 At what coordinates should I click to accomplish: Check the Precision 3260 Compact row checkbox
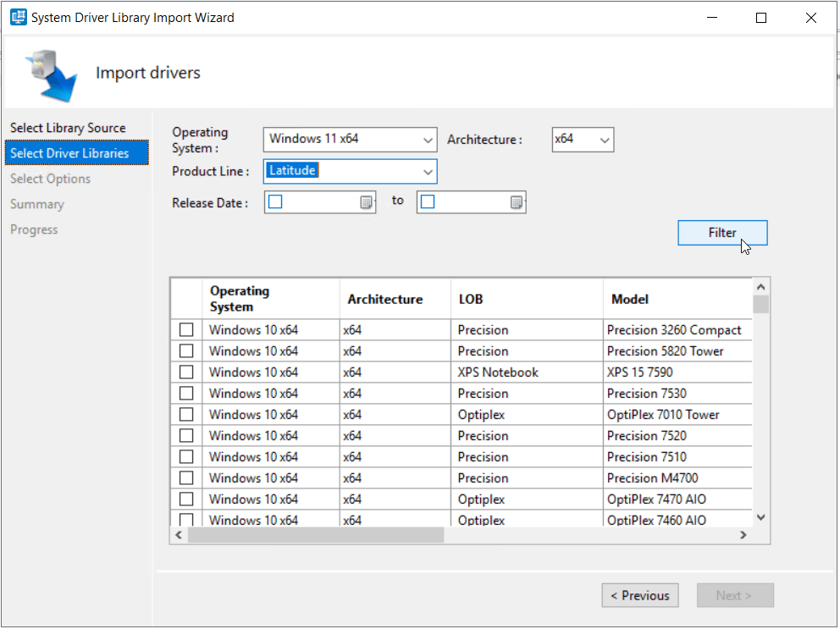click(186, 330)
